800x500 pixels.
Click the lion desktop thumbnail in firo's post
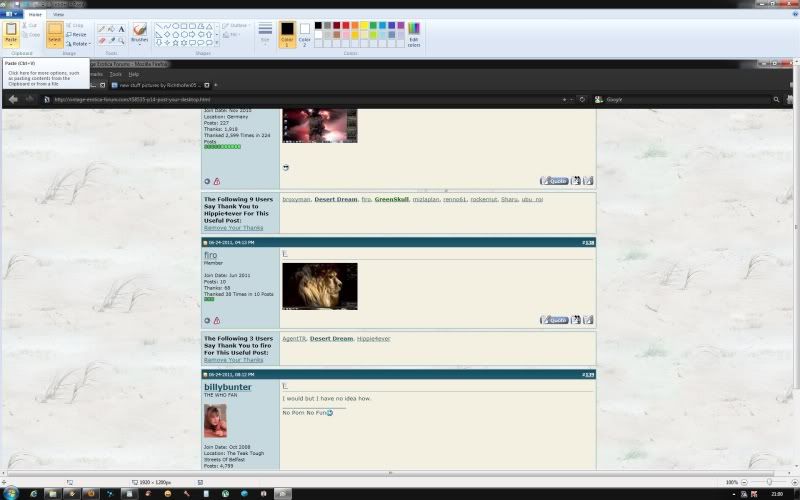(320, 286)
